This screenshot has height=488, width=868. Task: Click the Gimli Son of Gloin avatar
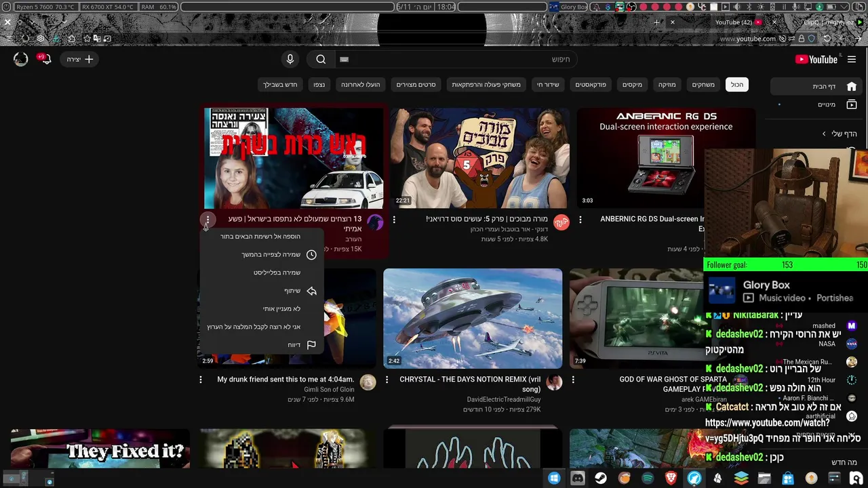coord(368,383)
